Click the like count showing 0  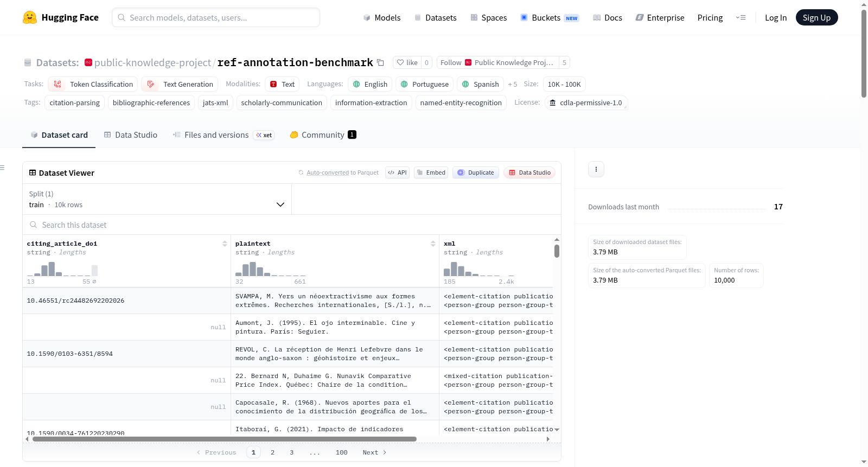point(427,62)
